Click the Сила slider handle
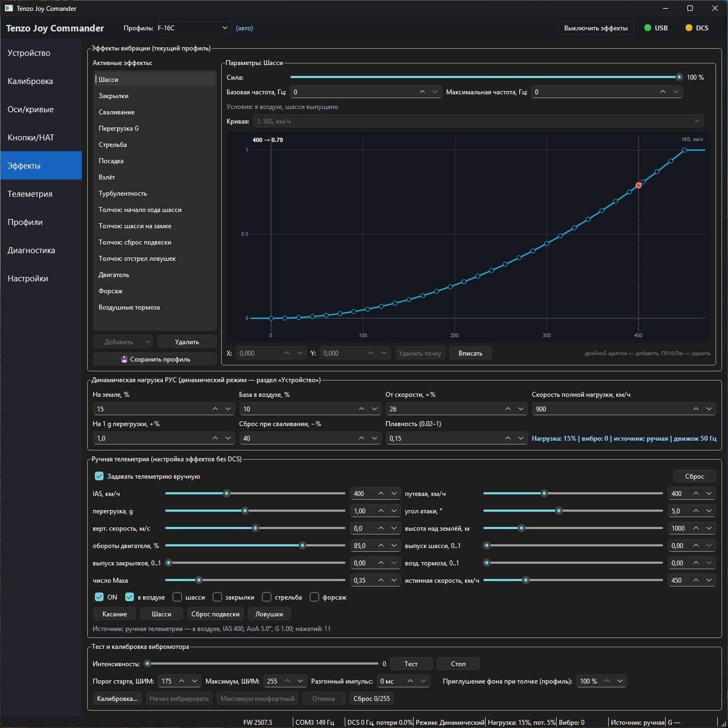This screenshot has height=728, width=728. (x=679, y=78)
